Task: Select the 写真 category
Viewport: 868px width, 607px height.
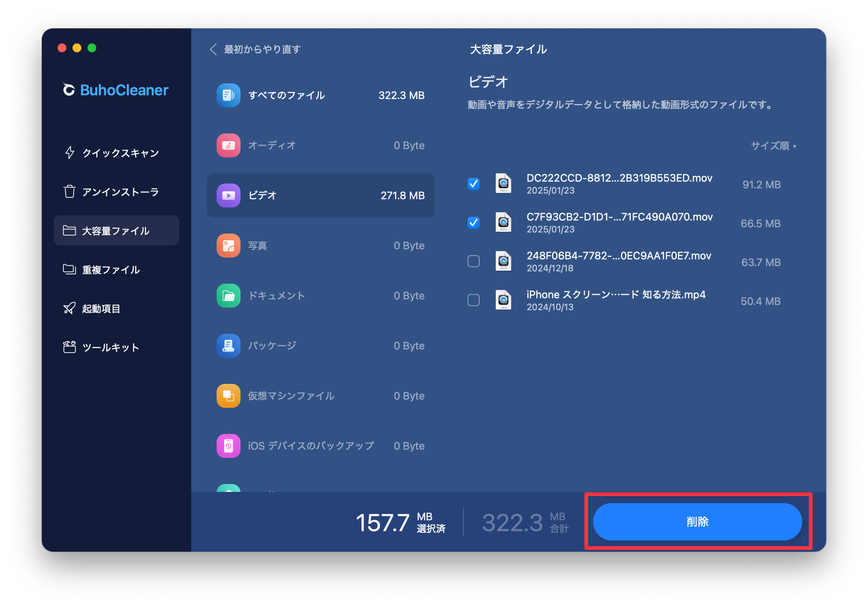Action: (x=320, y=246)
